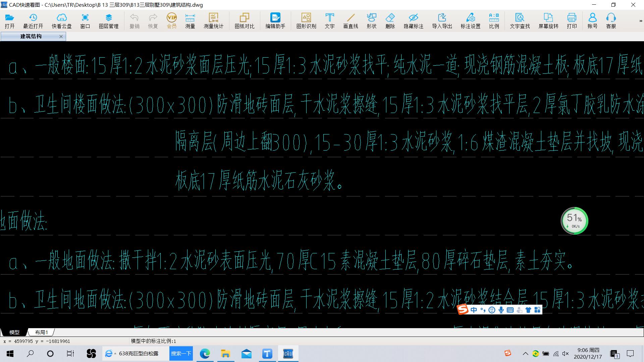Open Microsoft Edge from taskbar
The image size is (644, 362).
tap(205, 354)
